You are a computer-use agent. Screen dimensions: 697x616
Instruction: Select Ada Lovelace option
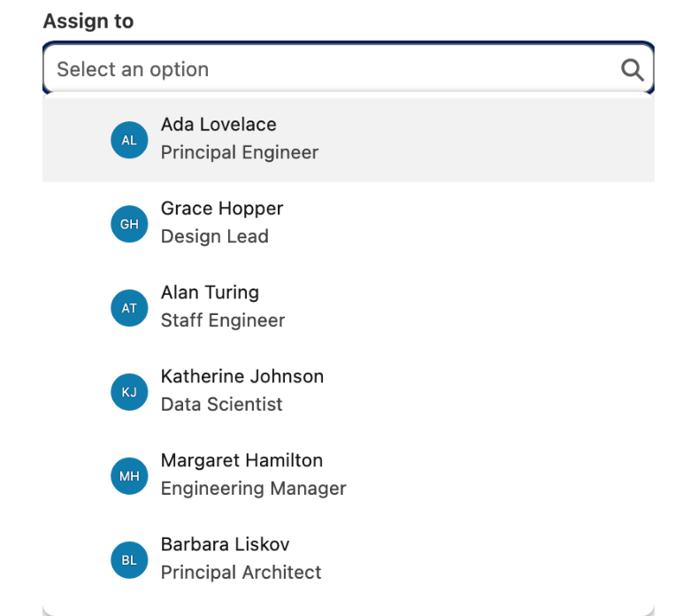click(x=348, y=140)
